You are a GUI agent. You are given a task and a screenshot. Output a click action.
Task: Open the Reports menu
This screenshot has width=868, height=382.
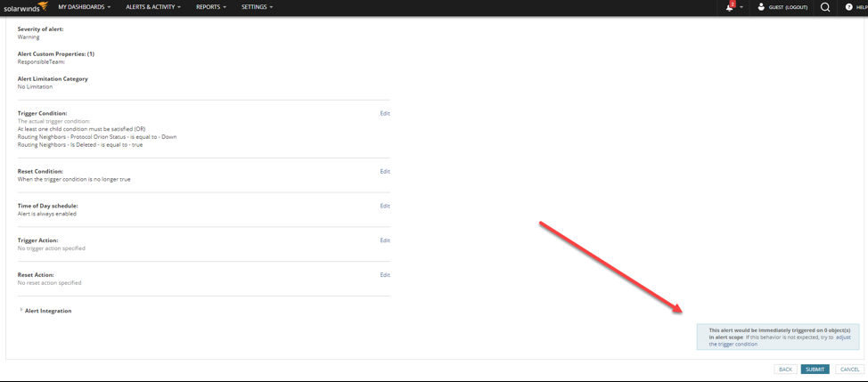pos(211,7)
